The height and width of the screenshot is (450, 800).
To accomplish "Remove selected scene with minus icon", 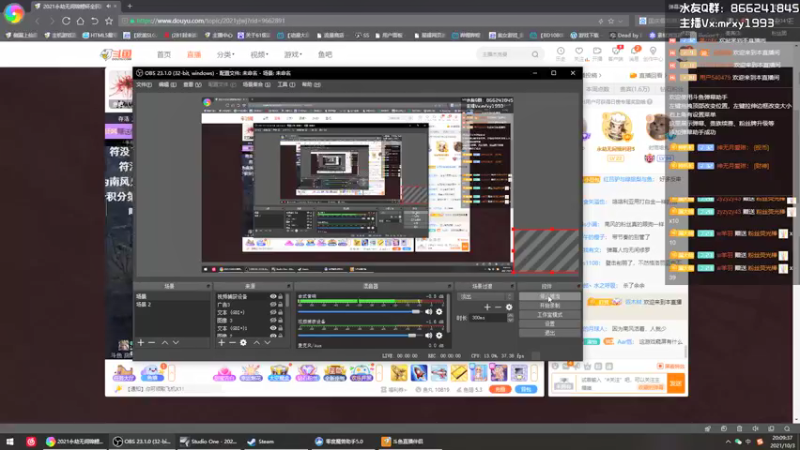I will (x=152, y=343).
